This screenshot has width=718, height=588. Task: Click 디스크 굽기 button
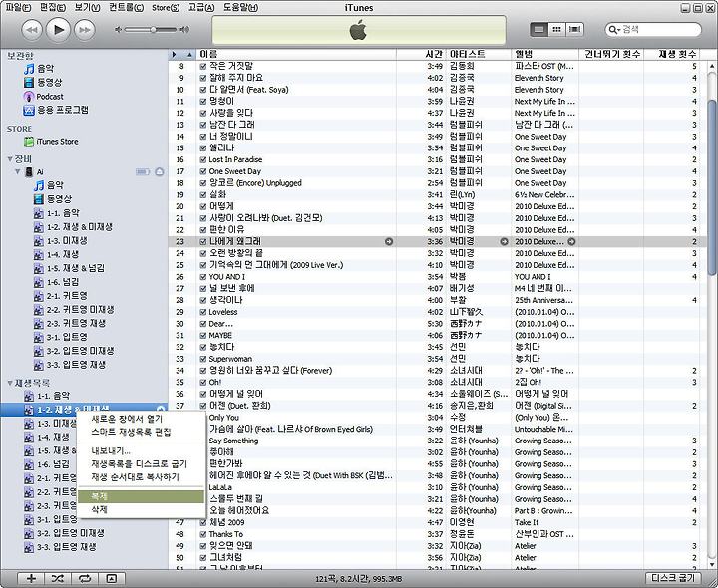[673, 578]
